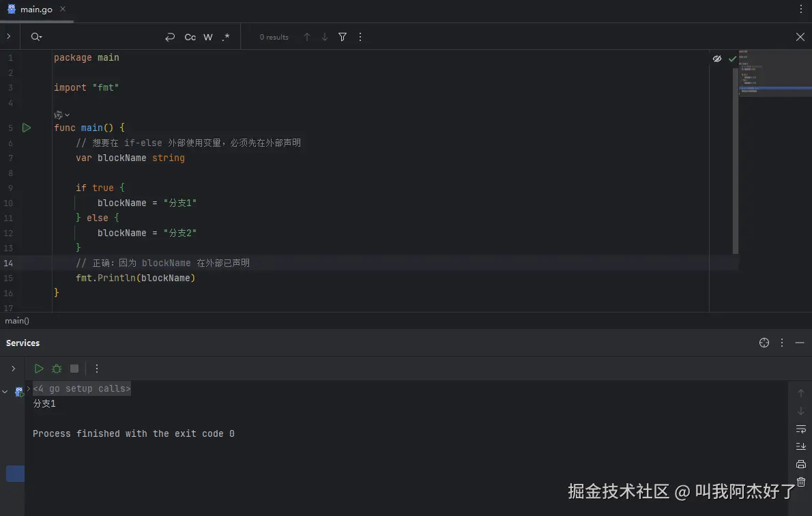This screenshot has height=516, width=812.
Task: Stop the running process
Action: (74, 369)
